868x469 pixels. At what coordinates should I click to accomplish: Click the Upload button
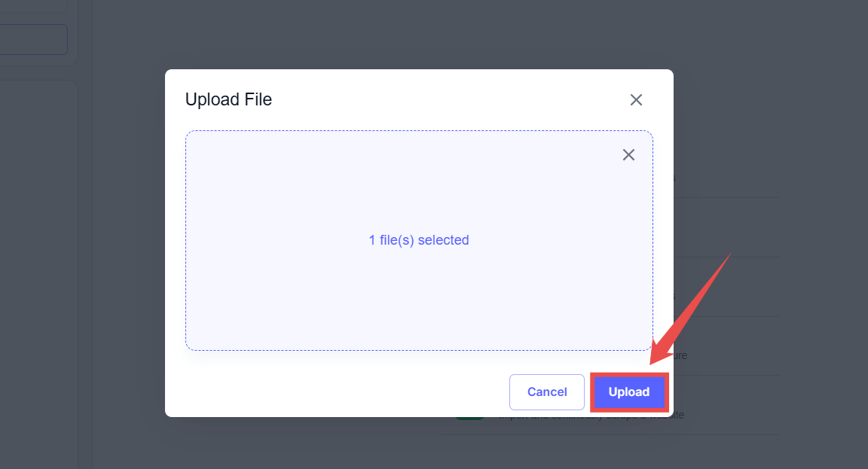[x=628, y=392]
